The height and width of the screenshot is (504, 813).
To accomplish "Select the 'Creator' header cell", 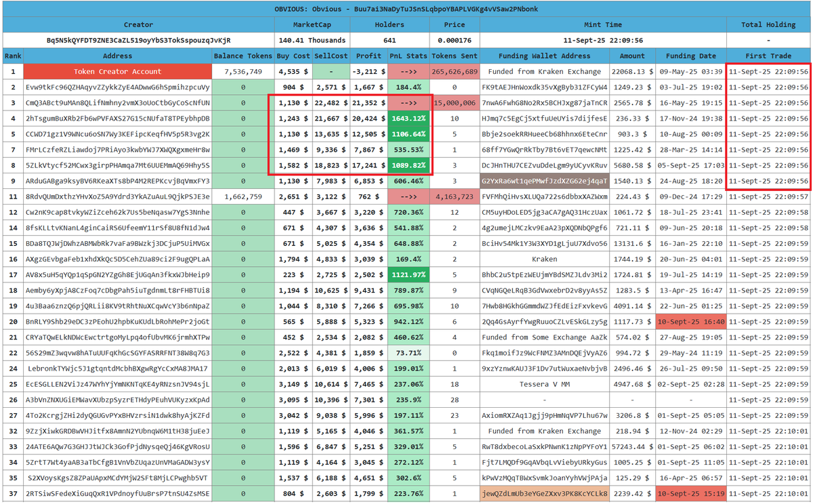I will tap(138, 24).
